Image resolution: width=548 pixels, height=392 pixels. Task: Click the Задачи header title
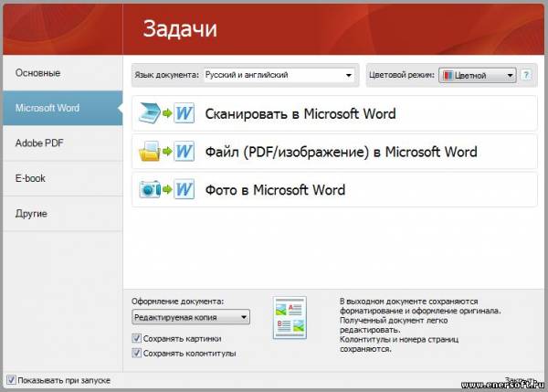coord(180,28)
